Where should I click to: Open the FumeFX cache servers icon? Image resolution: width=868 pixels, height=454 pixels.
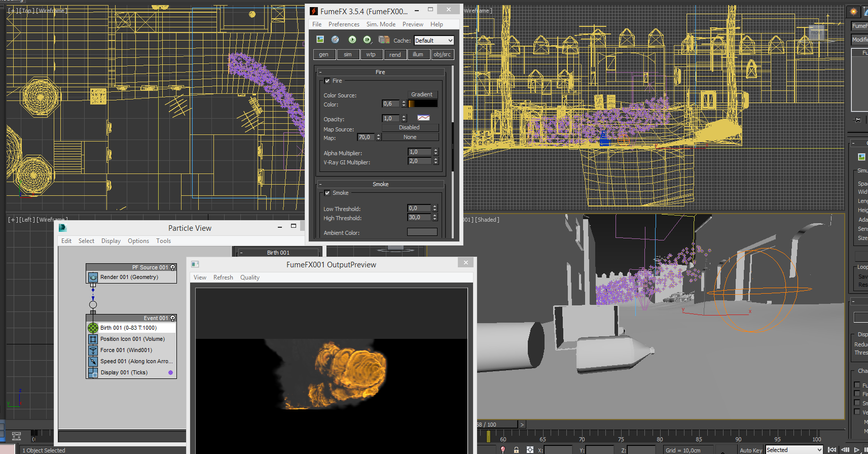(x=384, y=40)
